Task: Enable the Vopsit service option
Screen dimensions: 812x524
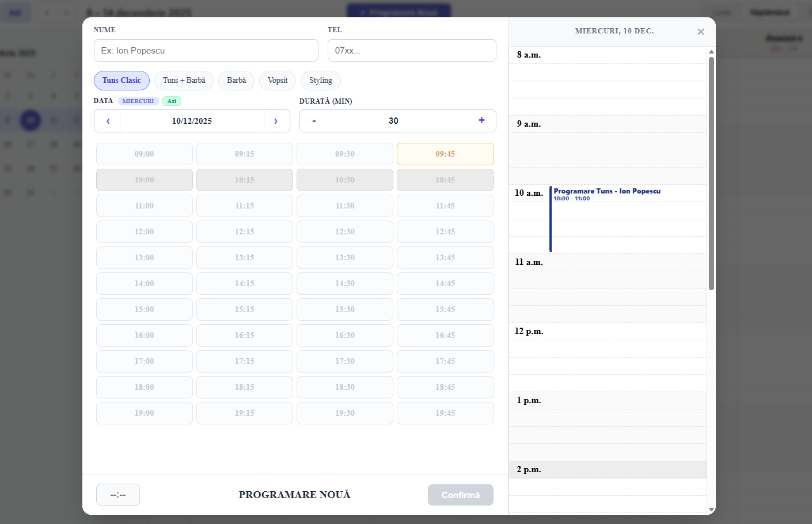Action: (x=278, y=81)
